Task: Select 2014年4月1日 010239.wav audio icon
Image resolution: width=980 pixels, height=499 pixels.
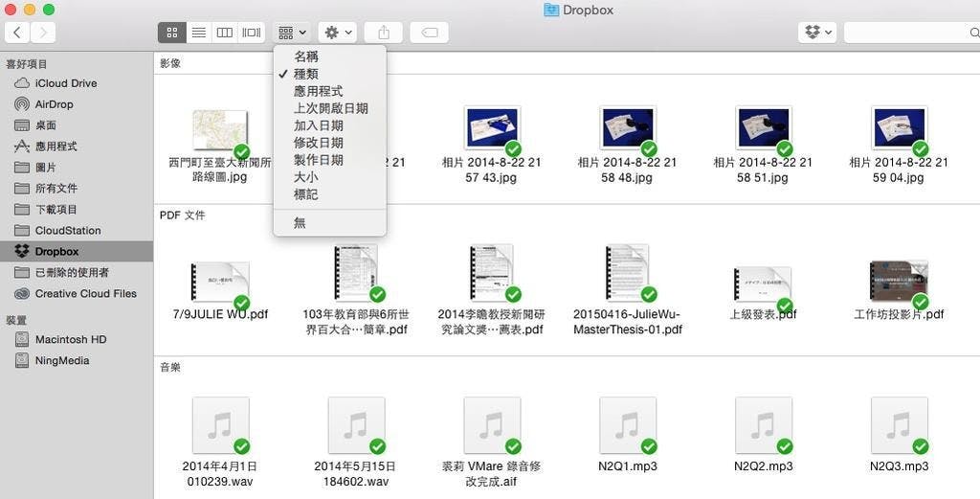Action: 220,425
